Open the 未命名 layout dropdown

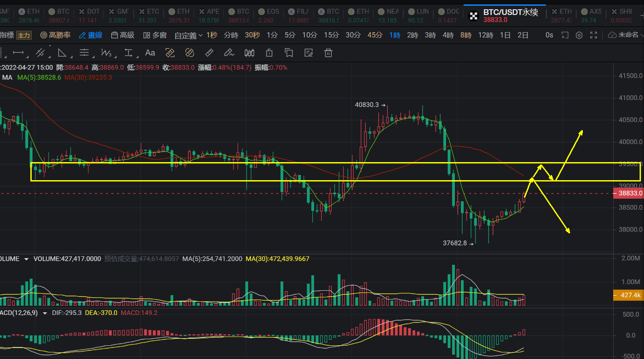point(624,35)
